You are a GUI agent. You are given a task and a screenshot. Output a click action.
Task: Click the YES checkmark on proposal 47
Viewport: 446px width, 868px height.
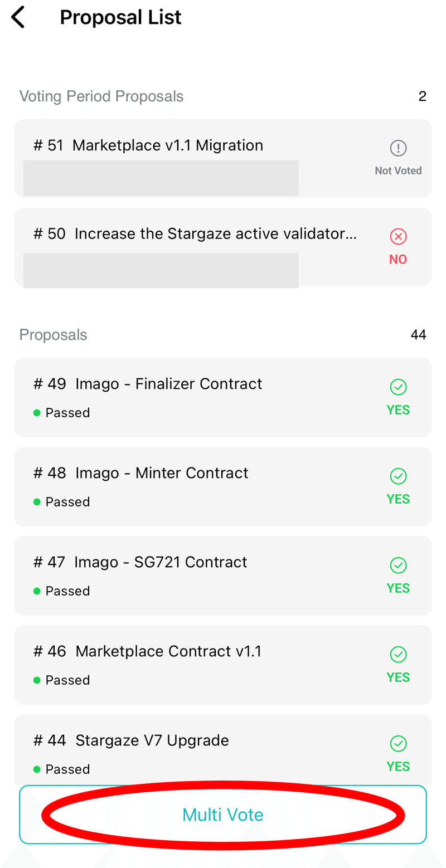click(398, 565)
